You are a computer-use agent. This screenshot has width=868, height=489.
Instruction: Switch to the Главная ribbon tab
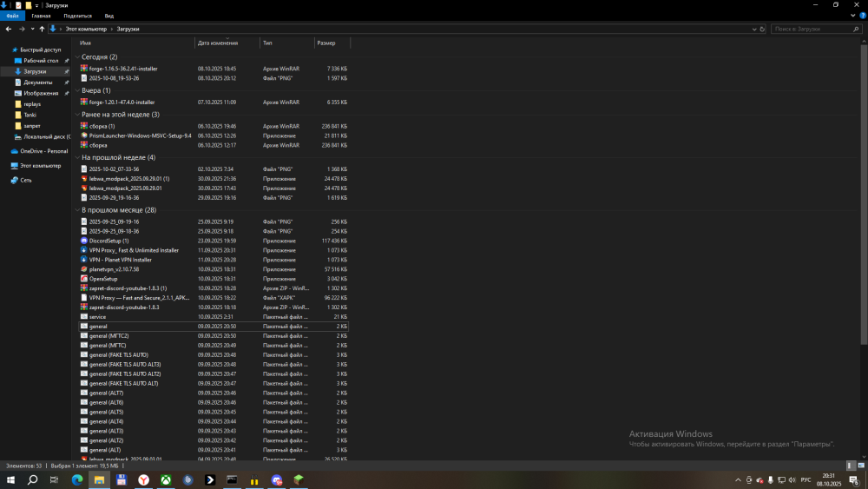tap(41, 16)
